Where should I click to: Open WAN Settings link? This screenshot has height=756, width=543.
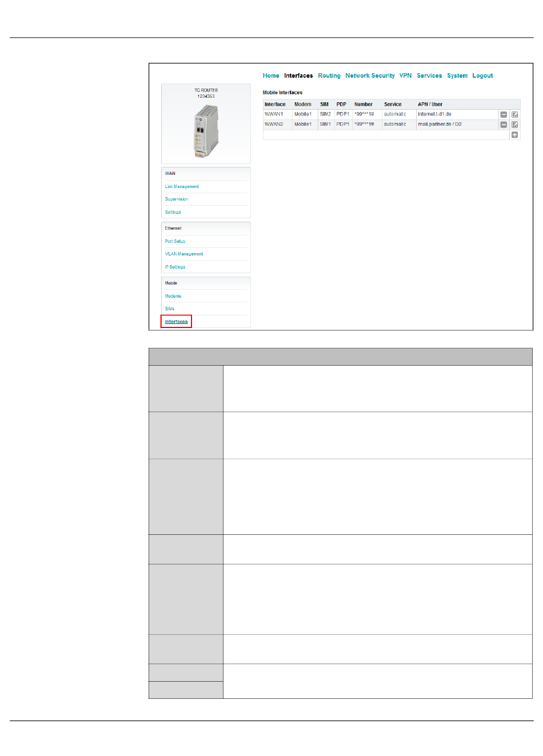(173, 212)
